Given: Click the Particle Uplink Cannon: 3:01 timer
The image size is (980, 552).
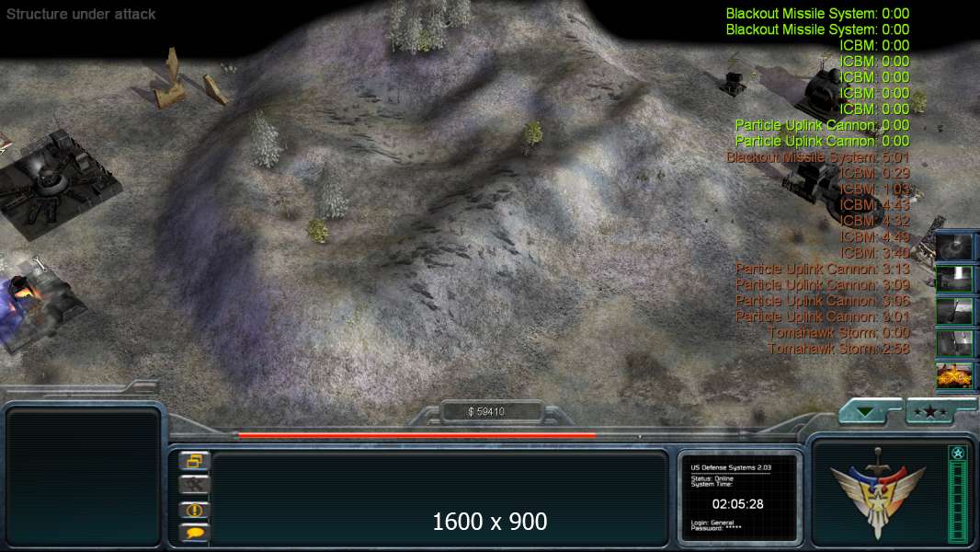Looking at the screenshot, I should [x=823, y=316].
